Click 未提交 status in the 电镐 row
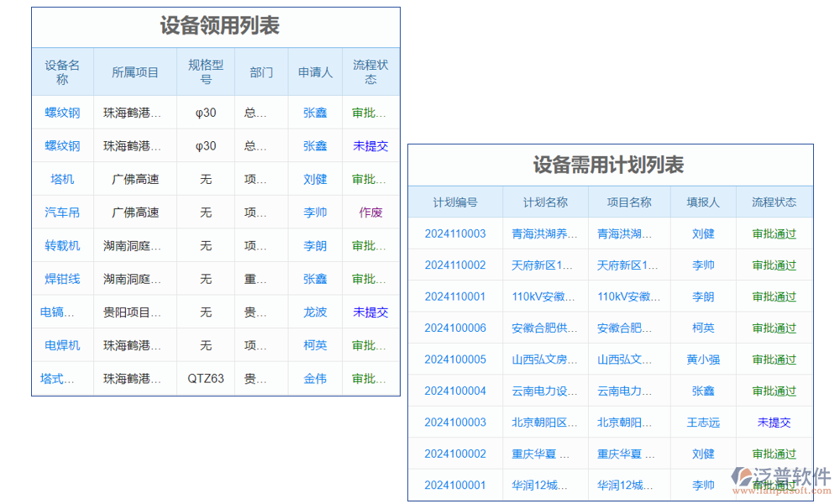The height and width of the screenshot is (504, 840). (x=370, y=312)
